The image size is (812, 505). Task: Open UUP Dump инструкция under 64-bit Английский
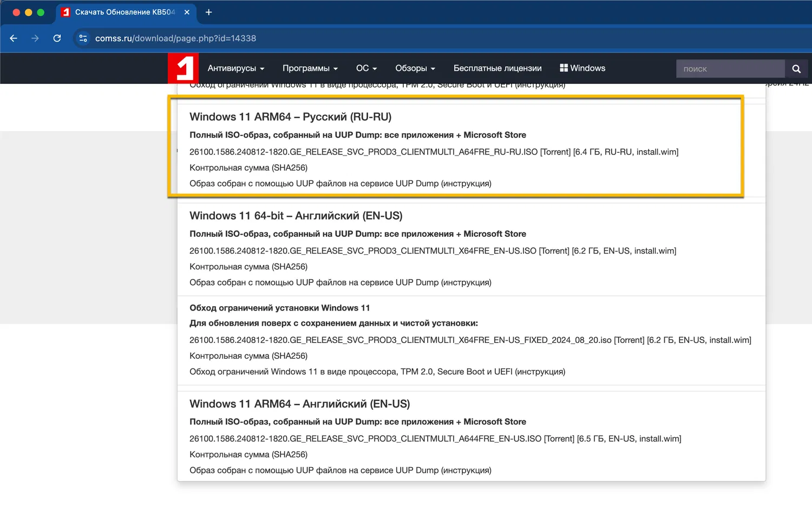(x=466, y=282)
